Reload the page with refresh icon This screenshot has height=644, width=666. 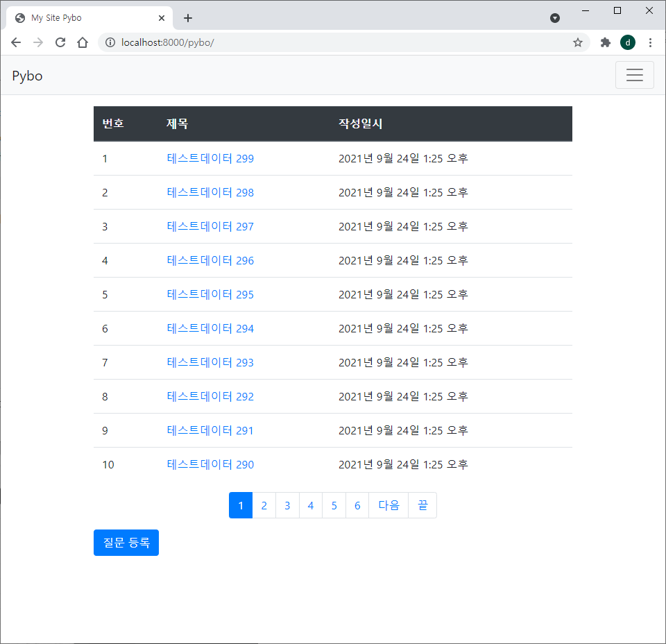pyautogui.click(x=60, y=42)
